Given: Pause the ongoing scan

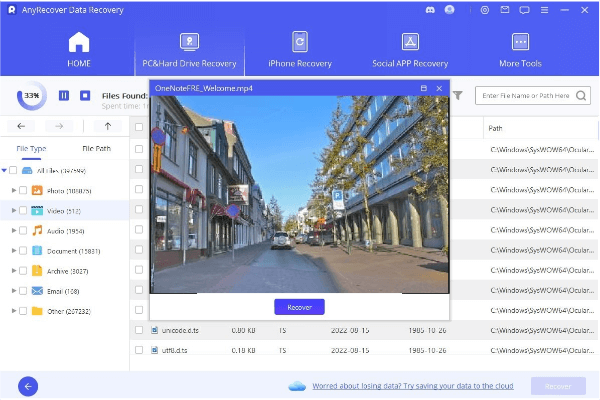Looking at the screenshot, I should point(64,96).
